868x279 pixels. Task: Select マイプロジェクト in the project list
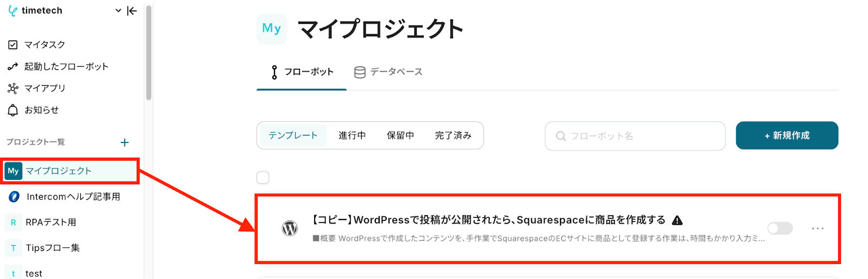pos(71,171)
